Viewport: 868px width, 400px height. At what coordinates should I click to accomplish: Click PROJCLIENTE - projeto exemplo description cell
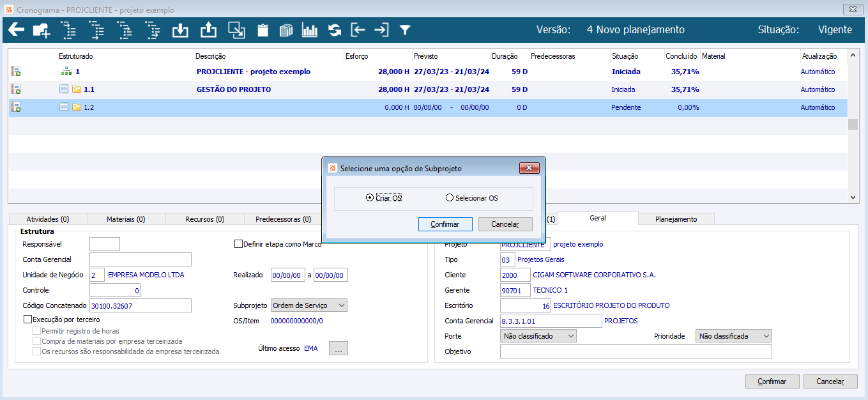point(254,72)
